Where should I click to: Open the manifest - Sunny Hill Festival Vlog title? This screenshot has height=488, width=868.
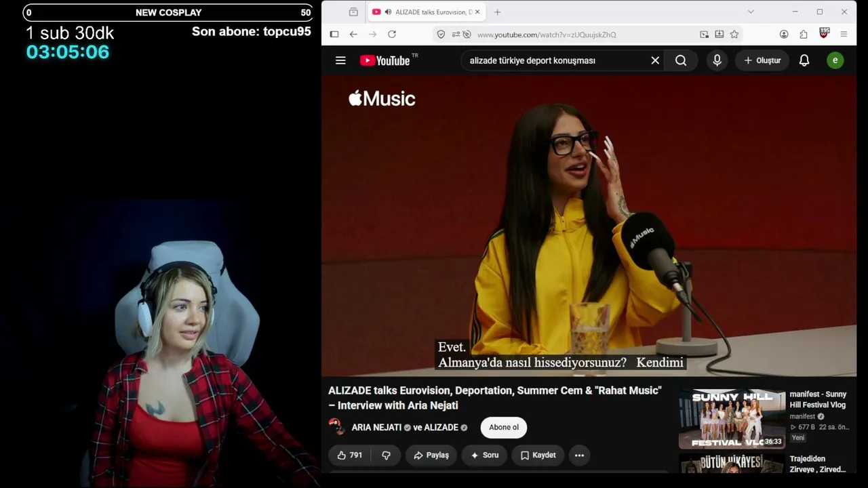818,399
